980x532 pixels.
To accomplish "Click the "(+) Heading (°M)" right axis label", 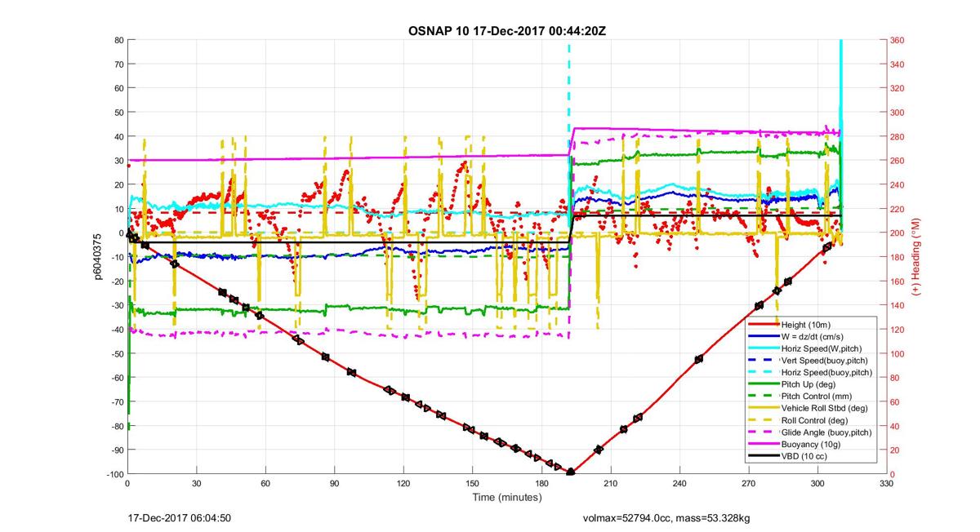I will 915,257.
